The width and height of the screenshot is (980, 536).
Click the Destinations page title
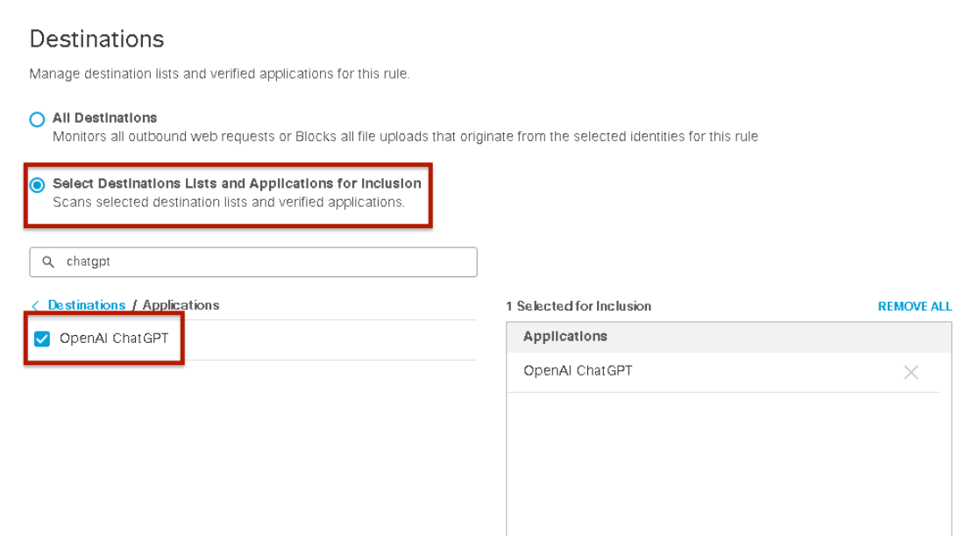click(x=97, y=39)
